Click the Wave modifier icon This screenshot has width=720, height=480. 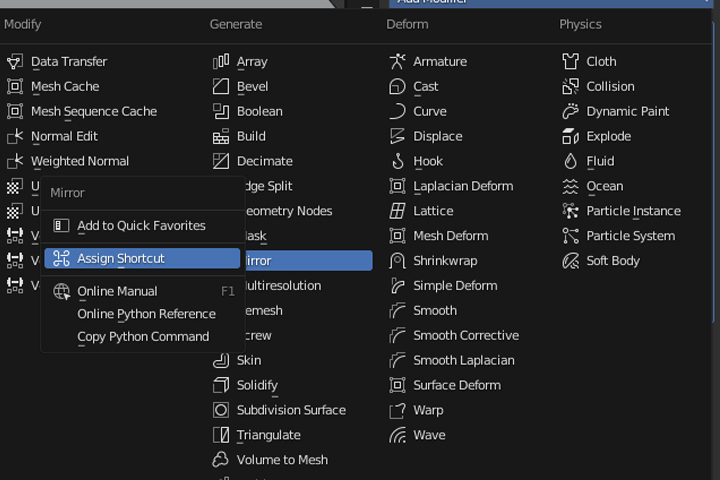tap(397, 435)
